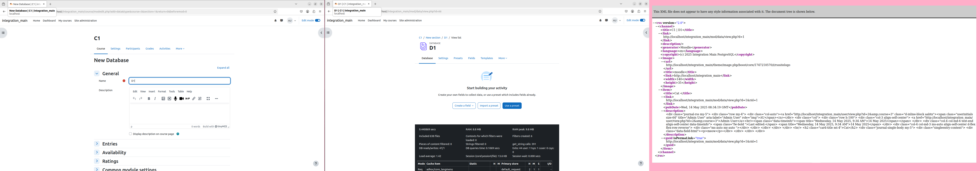The height and width of the screenshot is (171, 980).
Task: Open block drawer in D1 window
Action: [x=646, y=33]
